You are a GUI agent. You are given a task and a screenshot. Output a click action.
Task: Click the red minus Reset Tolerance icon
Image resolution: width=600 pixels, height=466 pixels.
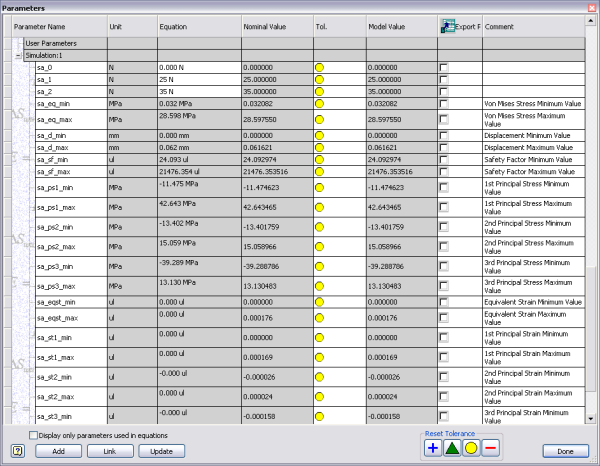tap(491, 448)
